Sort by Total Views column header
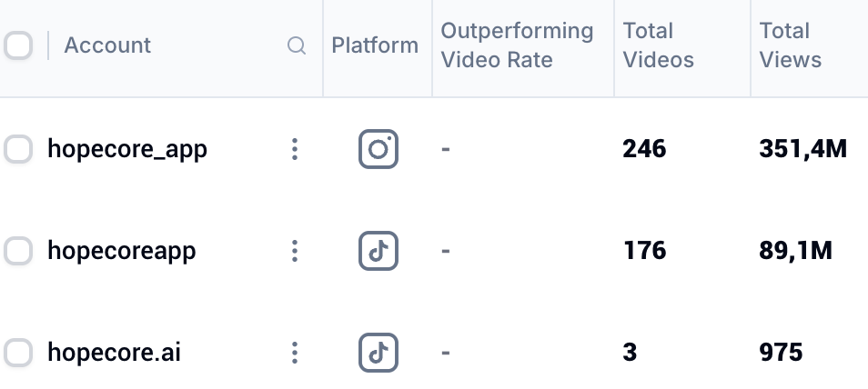The width and height of the screenshot is (868, 389). 791,45
